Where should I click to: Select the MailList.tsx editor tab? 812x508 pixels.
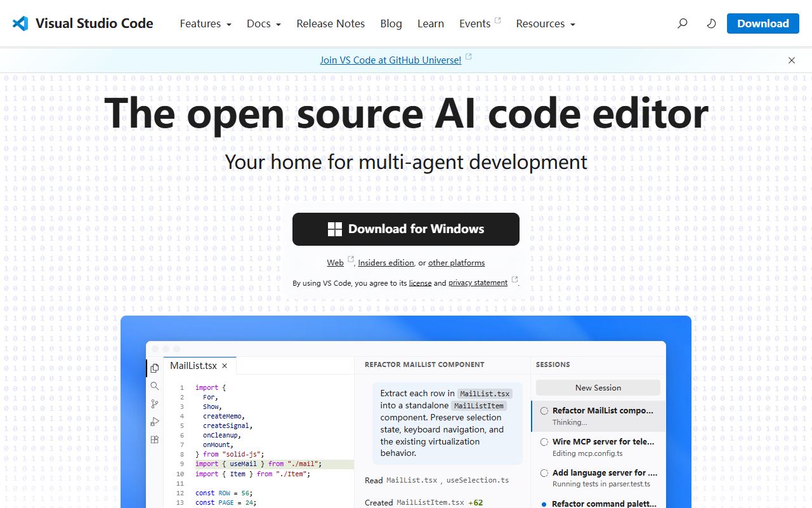[x=199, y=366]
